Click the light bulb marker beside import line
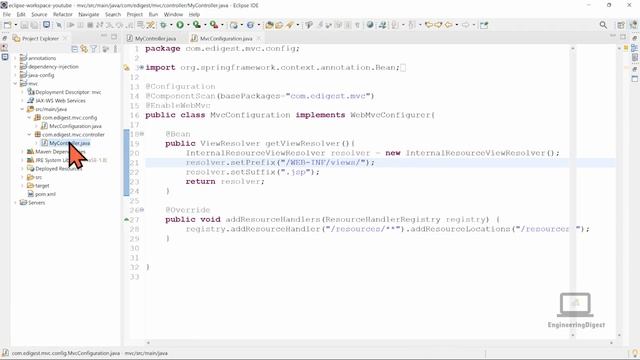 127,68
